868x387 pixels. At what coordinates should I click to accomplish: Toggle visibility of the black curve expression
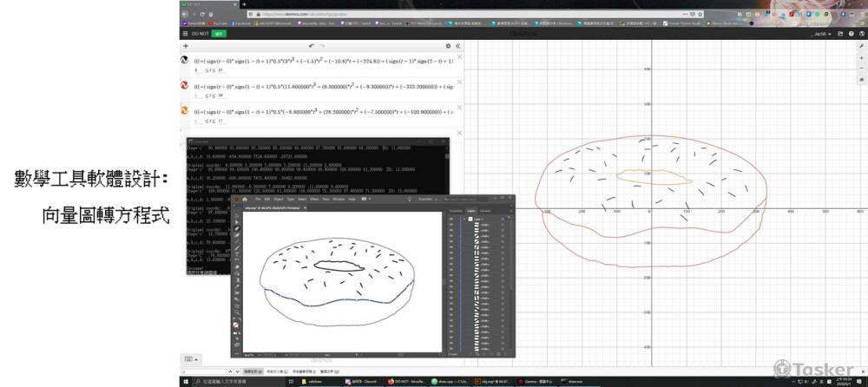(x=185, y=60)
